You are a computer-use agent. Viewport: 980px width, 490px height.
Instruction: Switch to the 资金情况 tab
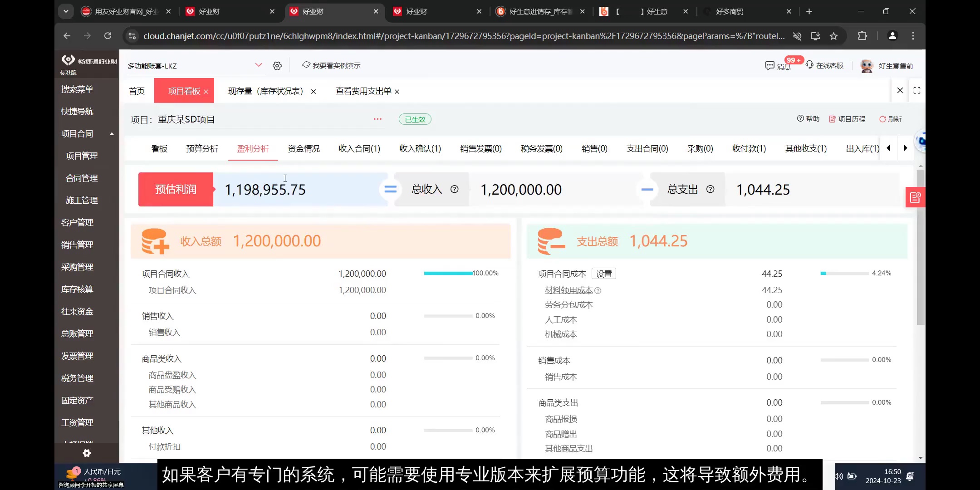[x=303, y=148]
